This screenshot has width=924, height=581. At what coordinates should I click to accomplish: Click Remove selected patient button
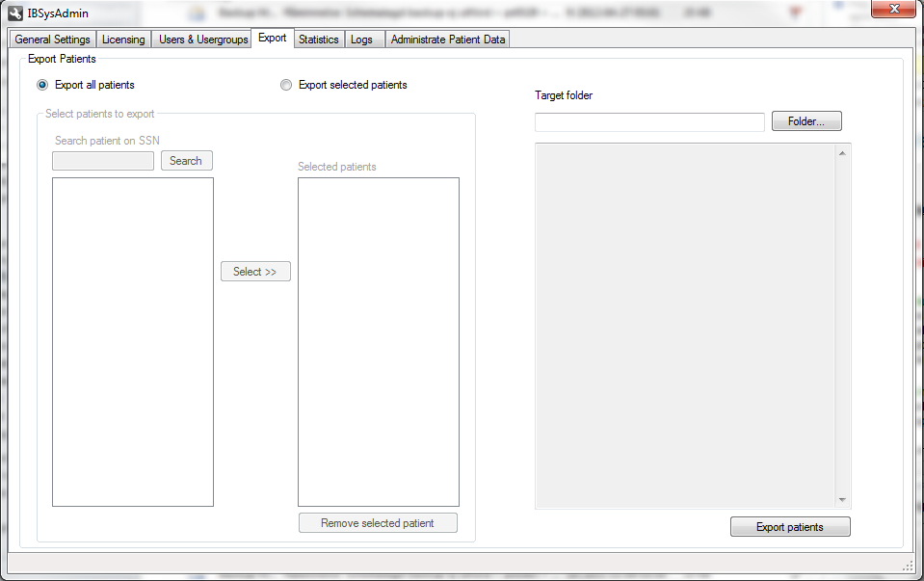point(378,523)
